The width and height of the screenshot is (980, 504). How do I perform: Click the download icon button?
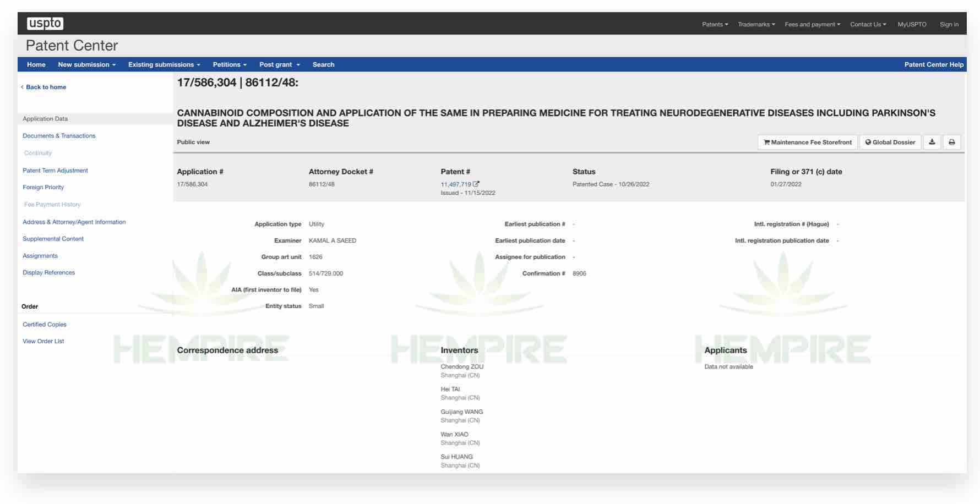pos(932,142)
